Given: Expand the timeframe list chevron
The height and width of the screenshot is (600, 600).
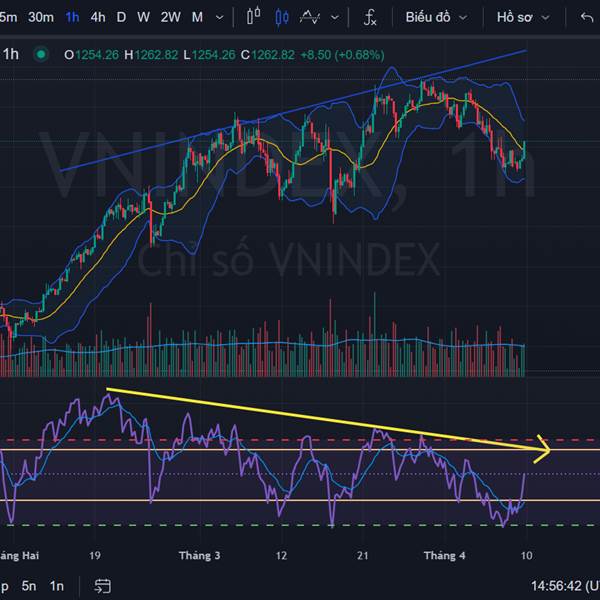Looking at the screenshot, I should pos(220,18).
